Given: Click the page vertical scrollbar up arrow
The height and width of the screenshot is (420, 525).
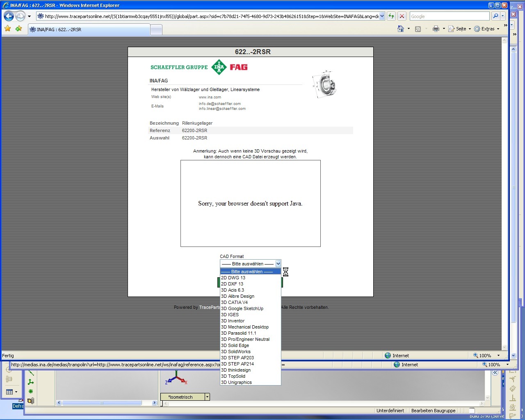Looking at the screenshot, I should (x=504, y=41).
